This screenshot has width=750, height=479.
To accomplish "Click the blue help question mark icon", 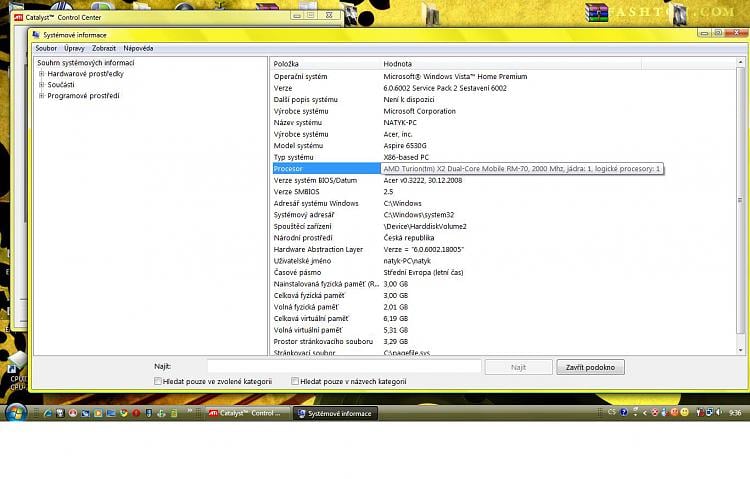I will pyautogui.click(x=624, y=412).
